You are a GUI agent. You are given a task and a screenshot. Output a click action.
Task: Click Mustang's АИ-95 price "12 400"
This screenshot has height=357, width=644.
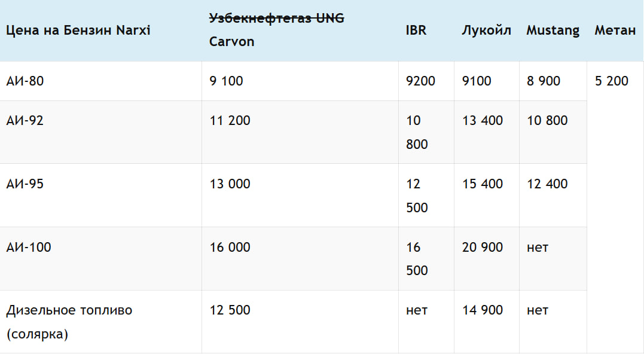547,184
